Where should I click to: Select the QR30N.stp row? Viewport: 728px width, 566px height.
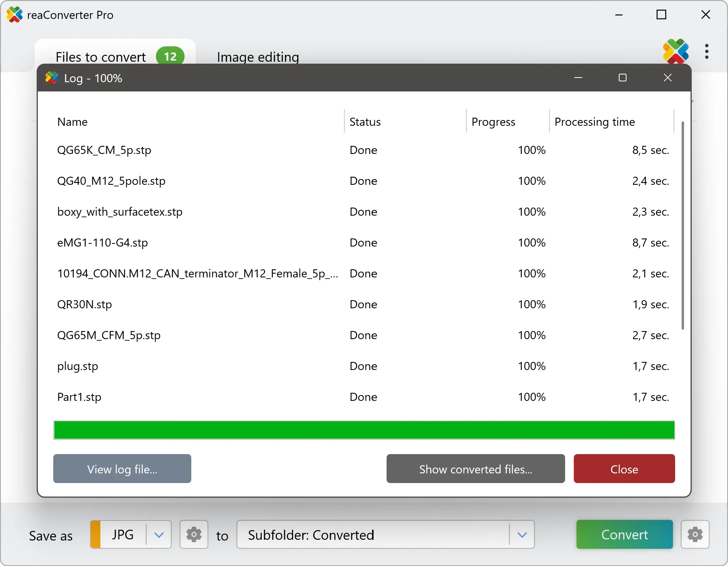[x=364, y=304]
